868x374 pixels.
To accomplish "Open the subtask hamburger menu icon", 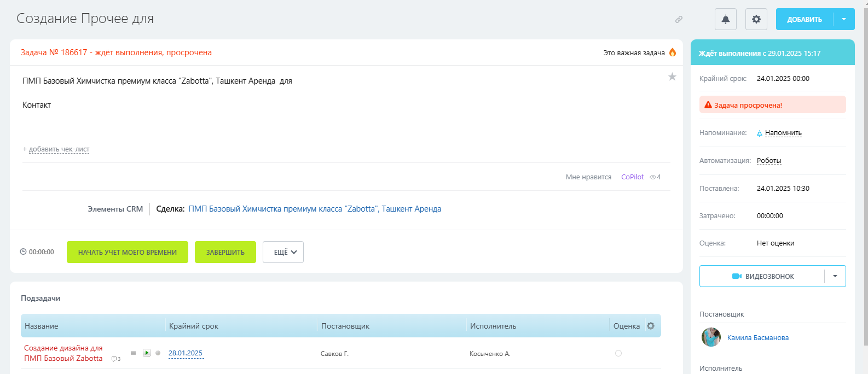I will coord(133,353).
